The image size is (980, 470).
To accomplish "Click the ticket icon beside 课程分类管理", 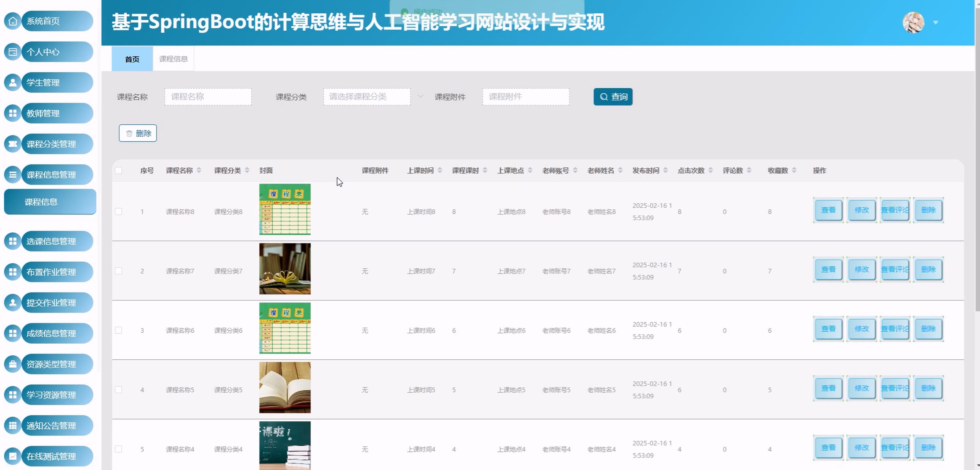I will pyautogui.click(x=13, y=144).
